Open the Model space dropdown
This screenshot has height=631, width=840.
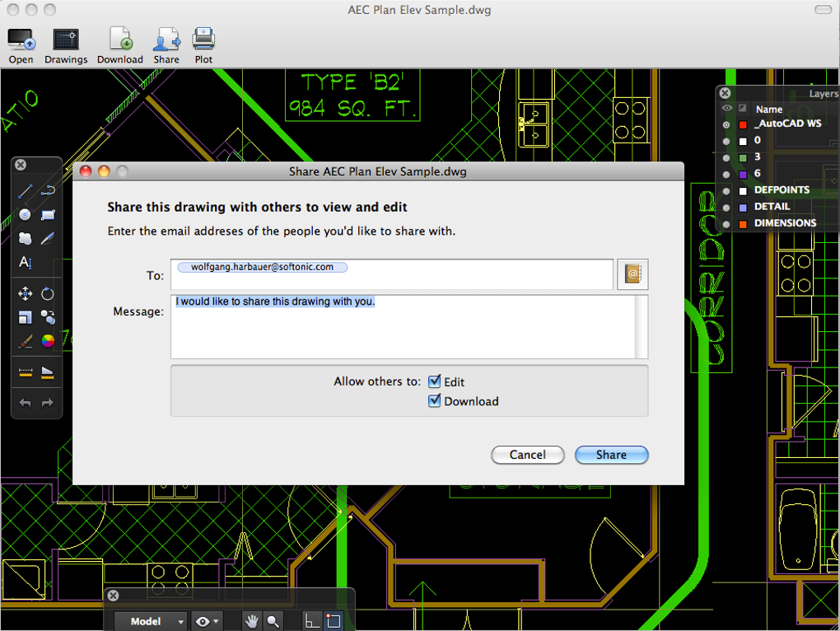(x=150, y=620)
